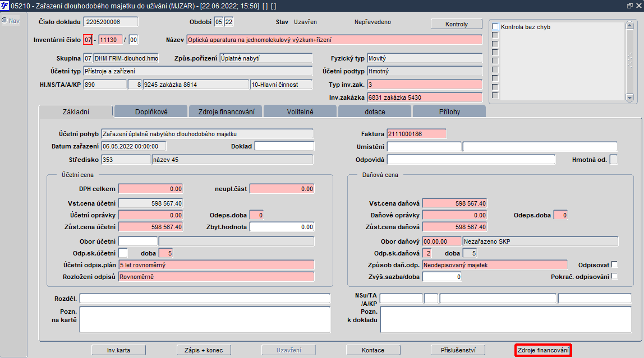
Task: Enable the Odpisovat checkbox
Action: pyautogui.click(x=614, y=264)
